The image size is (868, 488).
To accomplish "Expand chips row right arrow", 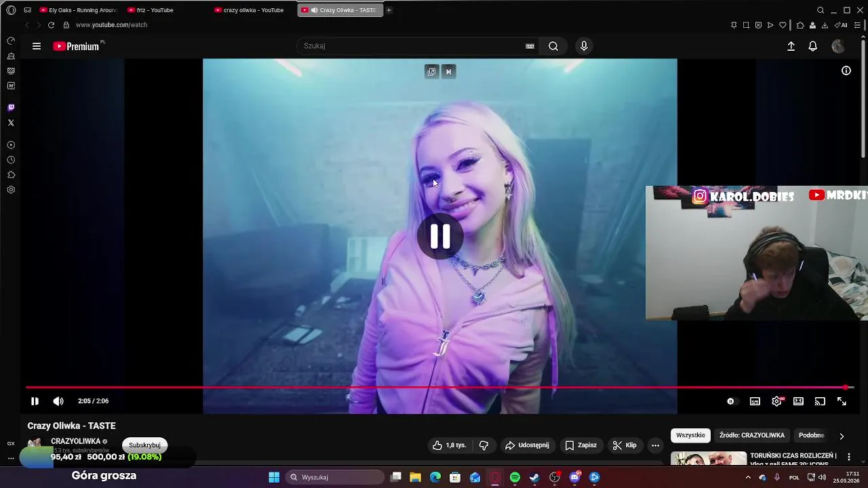I will [842, 436].
